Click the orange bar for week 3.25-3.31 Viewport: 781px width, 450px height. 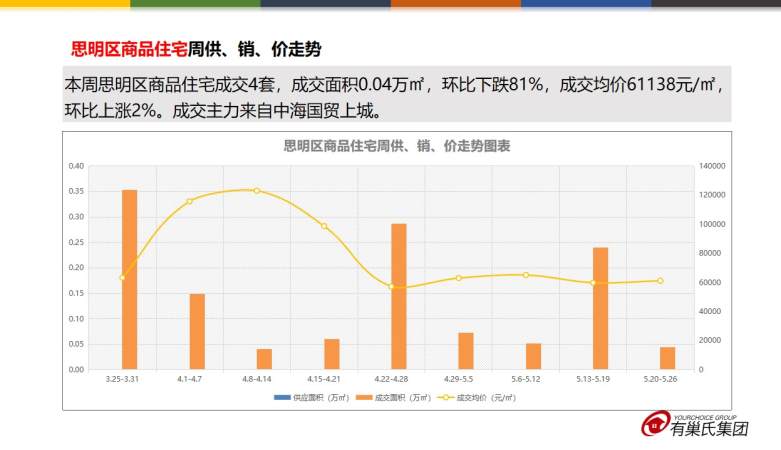(130, 280)
